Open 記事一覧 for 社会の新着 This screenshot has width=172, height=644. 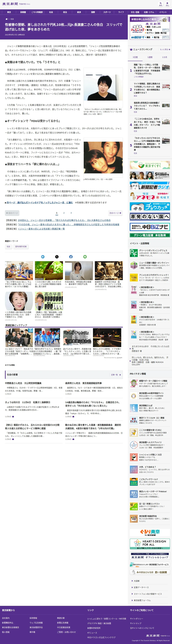(116, 375)
